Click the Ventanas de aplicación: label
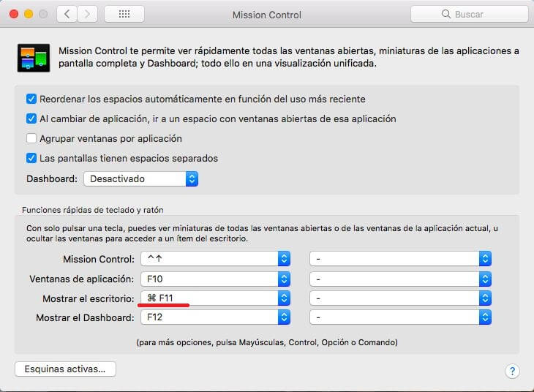 point(82,279)
